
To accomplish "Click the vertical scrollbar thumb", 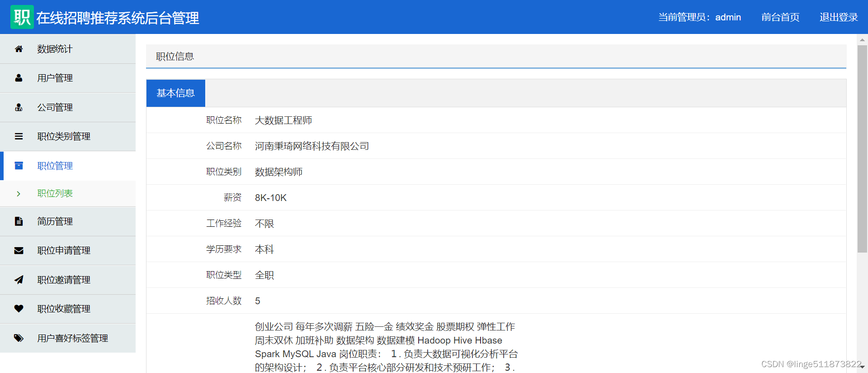I will click(x=862, y=148).
